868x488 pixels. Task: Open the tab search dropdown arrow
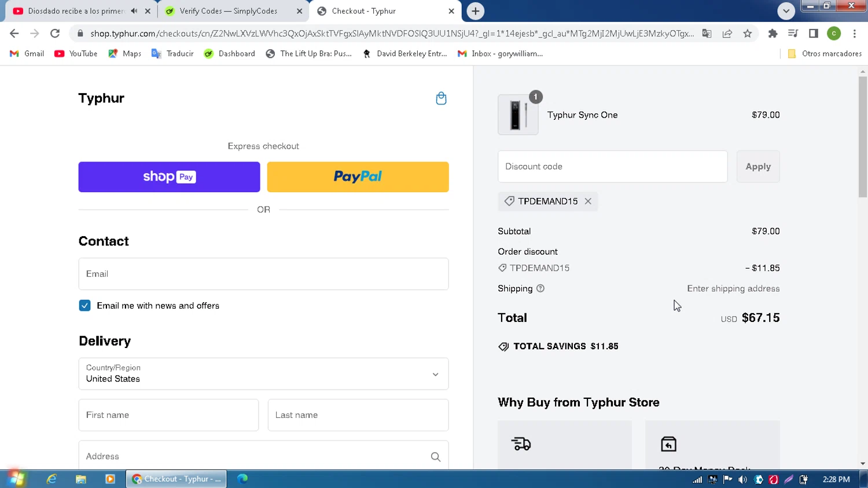coord(786,11)
